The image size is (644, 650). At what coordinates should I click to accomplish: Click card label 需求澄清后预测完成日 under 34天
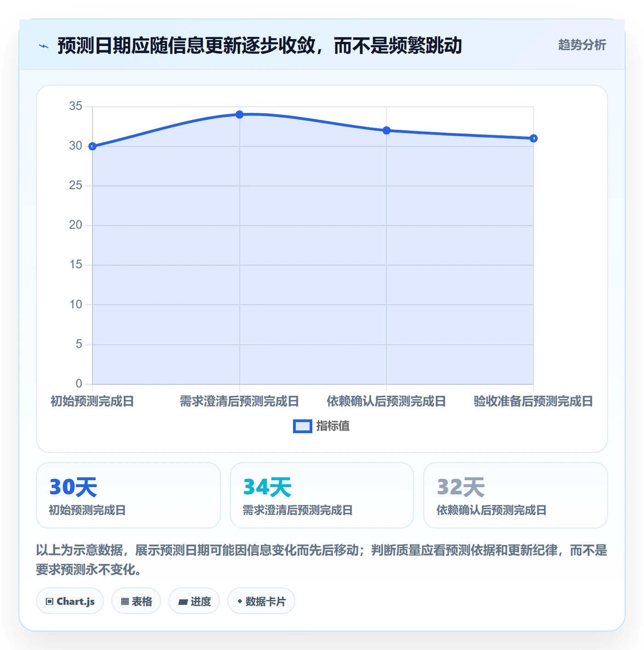298,510
